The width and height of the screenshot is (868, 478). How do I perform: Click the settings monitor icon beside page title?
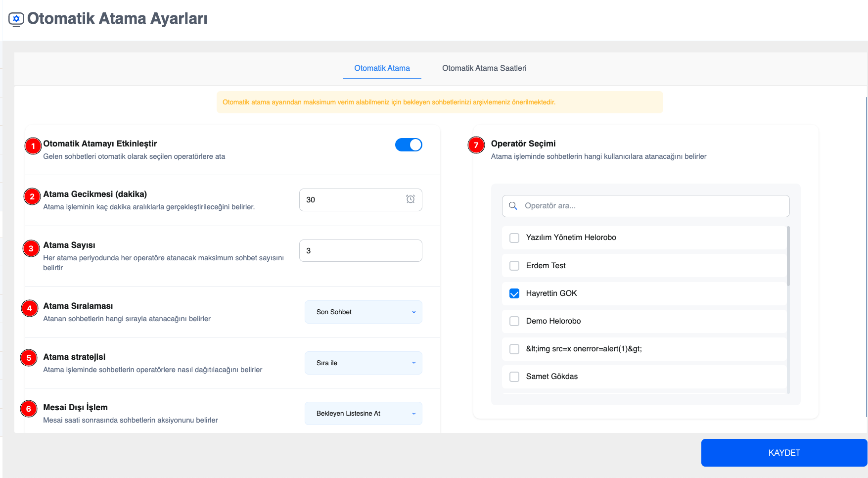tap(16, 19)
